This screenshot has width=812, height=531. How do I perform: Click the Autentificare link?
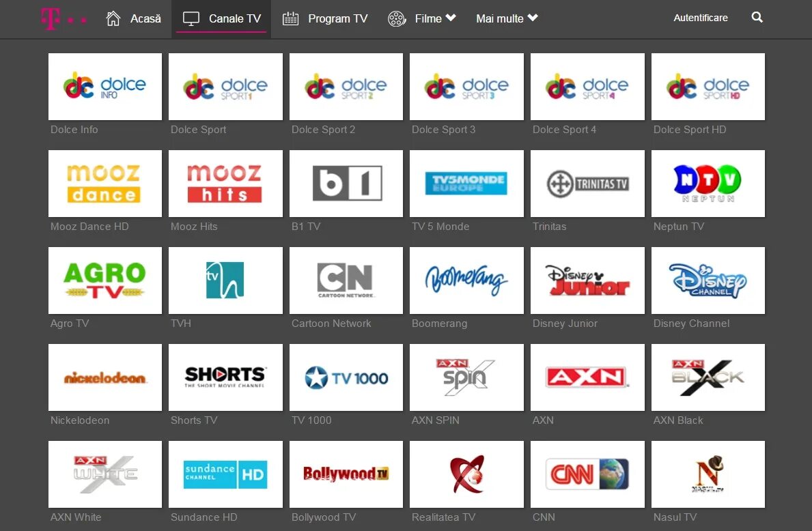(x=701, y=18)
